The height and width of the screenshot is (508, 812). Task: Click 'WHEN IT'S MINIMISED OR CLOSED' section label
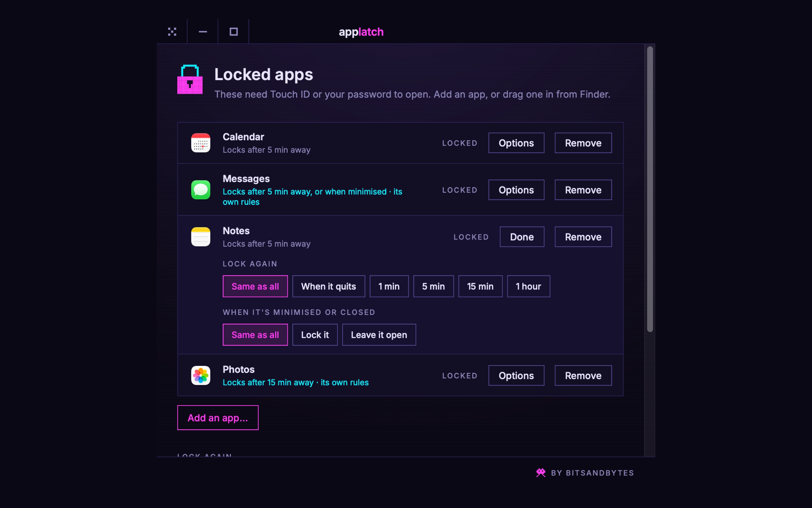tap(299, 312)
